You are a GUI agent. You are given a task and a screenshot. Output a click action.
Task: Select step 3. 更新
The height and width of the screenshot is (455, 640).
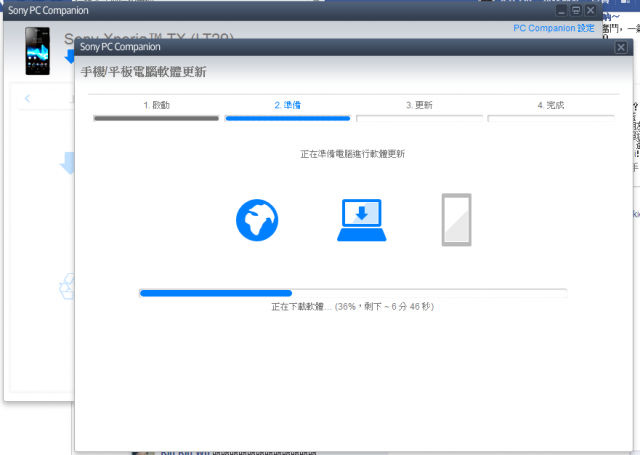tap(419, 105)
